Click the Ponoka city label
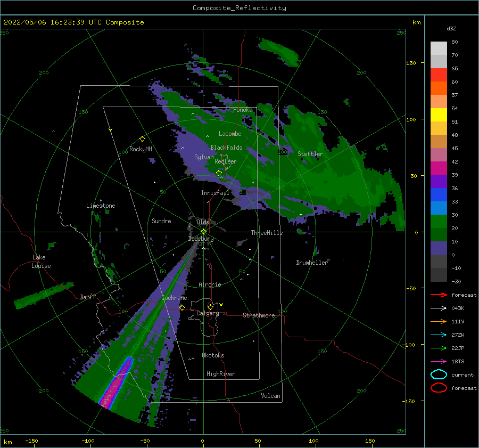Image resolution: width=479 pixels, height=448 pixels. click(x=243, y=110)
